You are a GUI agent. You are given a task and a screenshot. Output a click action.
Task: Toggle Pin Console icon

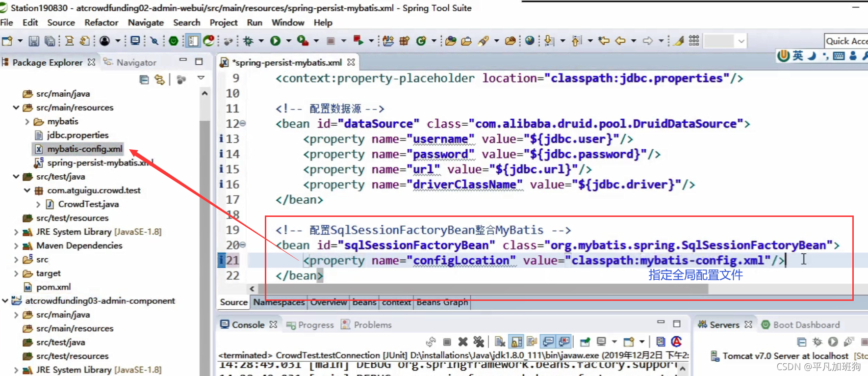pos(585,342)
